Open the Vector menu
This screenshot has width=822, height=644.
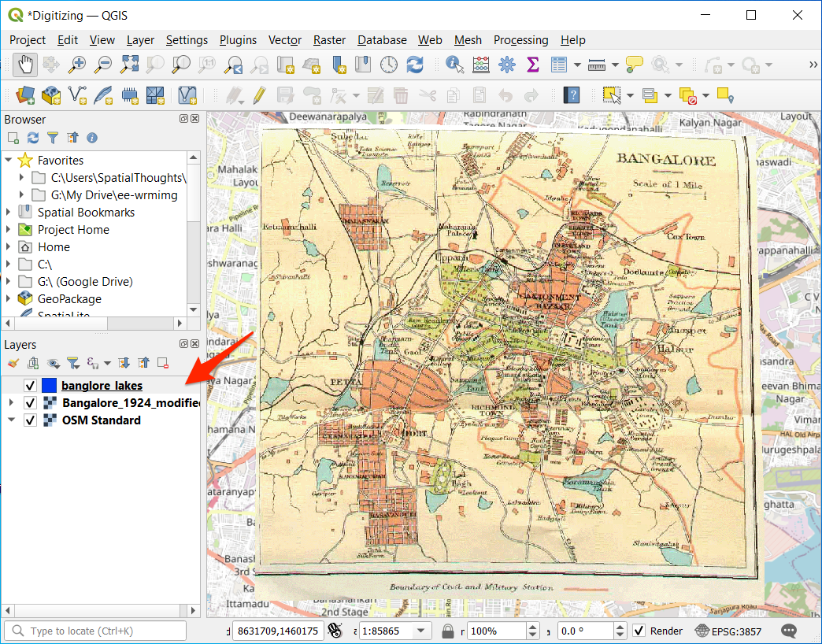coord(285,40)
